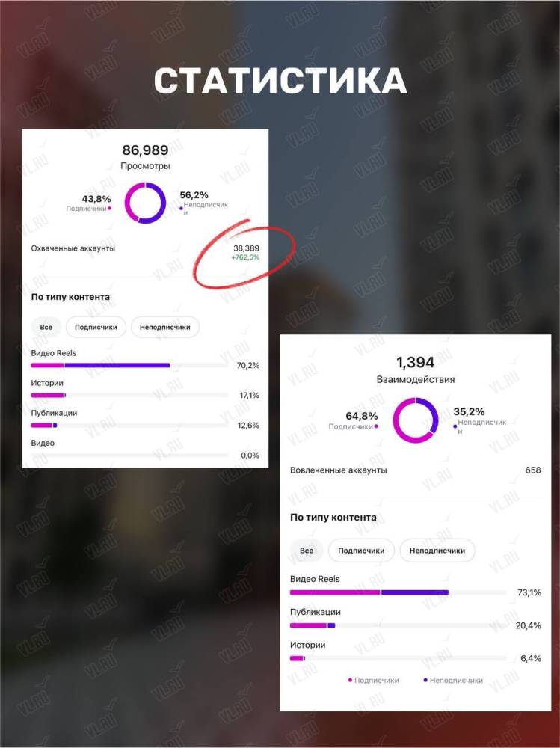
Task: Click the 1,394 interactions total
Action: (x=415, y=363)
